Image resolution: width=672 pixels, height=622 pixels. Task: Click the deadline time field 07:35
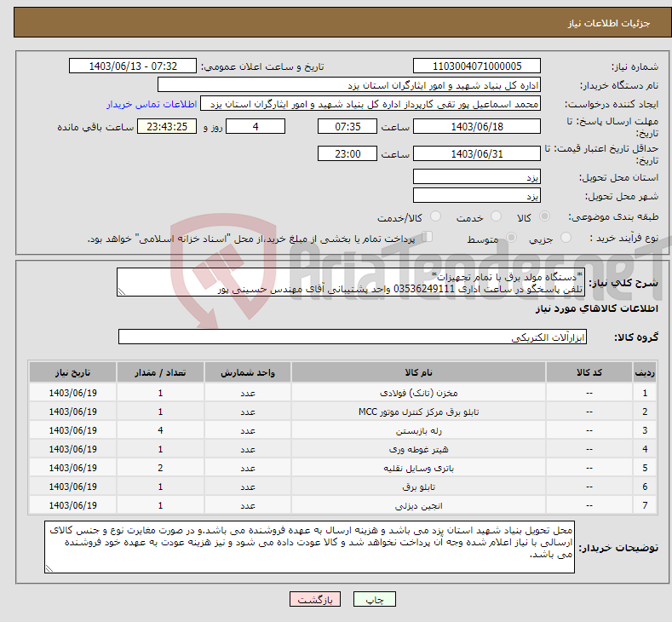point(347,126)
